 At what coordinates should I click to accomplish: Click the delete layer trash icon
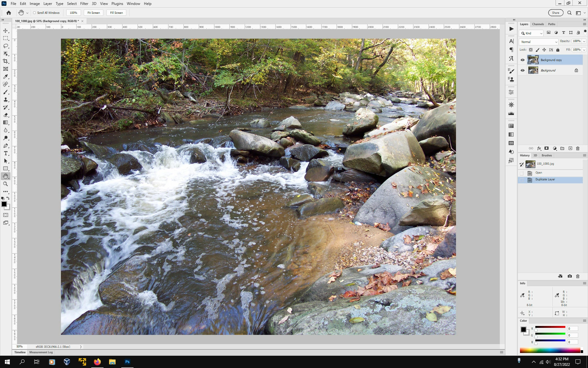point(578,148)
